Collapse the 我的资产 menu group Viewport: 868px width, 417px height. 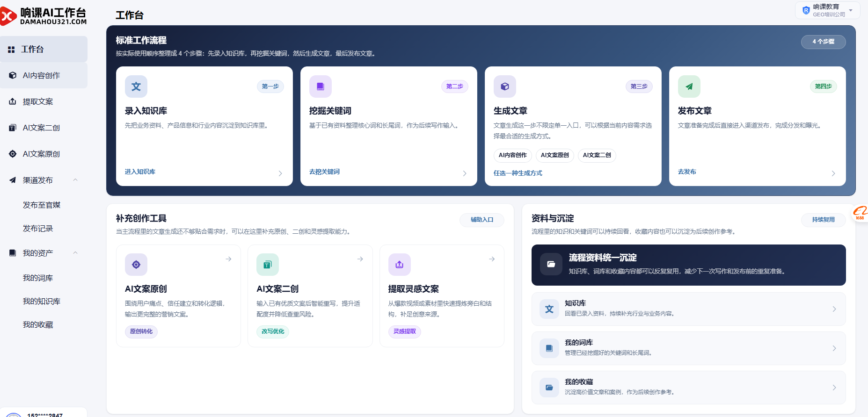coord(75,253)
